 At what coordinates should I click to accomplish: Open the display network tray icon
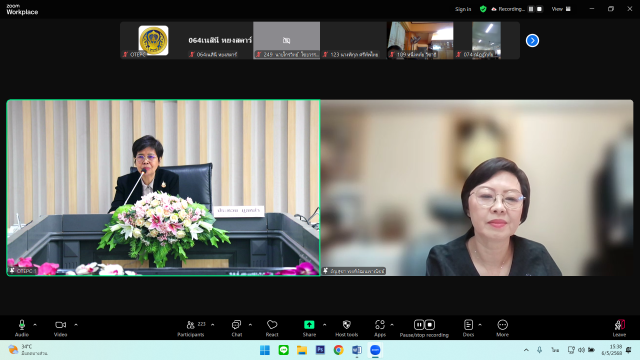[x=571, y=350]
